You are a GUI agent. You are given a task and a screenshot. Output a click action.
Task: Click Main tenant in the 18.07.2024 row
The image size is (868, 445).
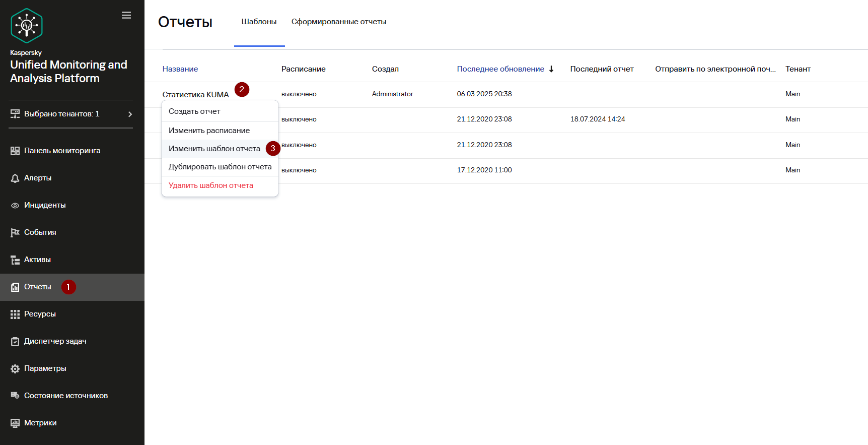(x=792, y=119)
